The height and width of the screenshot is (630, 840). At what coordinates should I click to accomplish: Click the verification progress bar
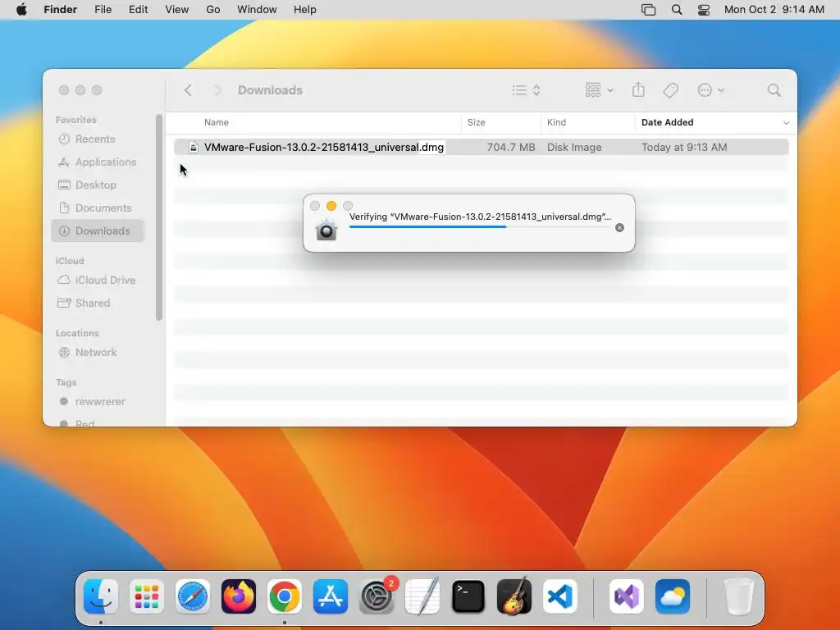click(479, 227)
